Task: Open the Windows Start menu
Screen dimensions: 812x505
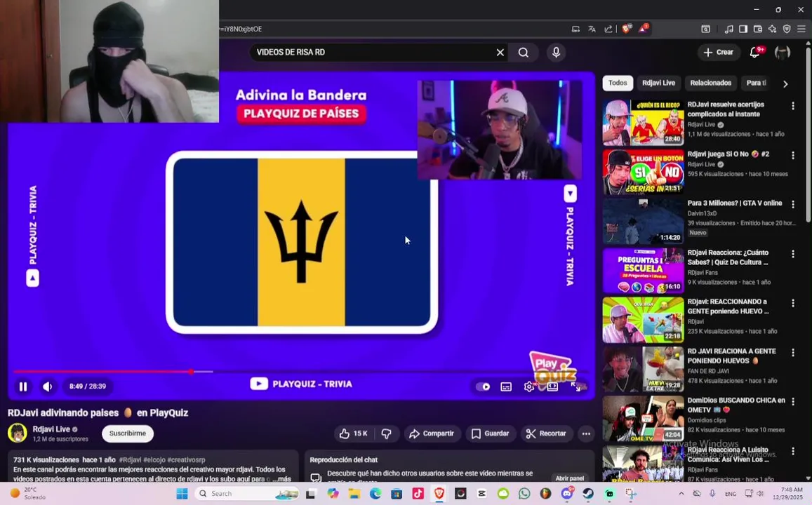Action: pyautogui.click(x=182, y=494)
